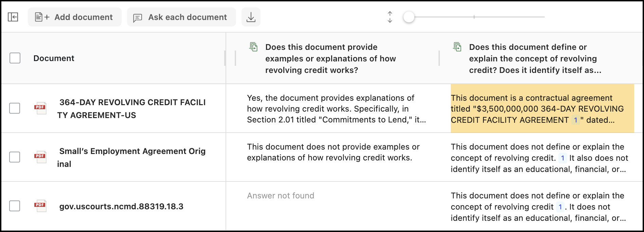
Task: Click the Add document button
Action: point(74,17)
